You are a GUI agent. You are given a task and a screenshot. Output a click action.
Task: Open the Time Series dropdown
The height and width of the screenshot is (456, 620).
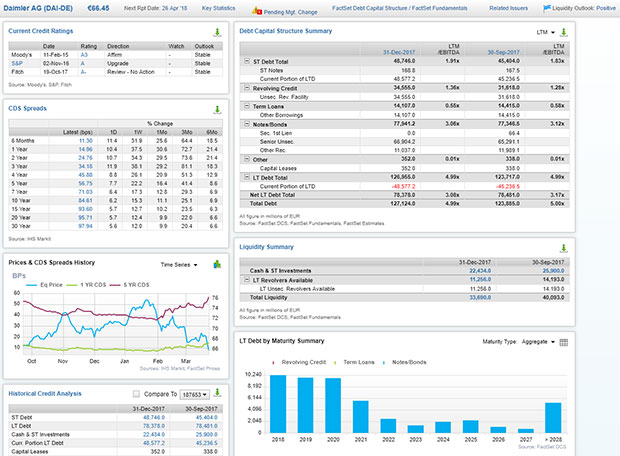pos(179,265)
